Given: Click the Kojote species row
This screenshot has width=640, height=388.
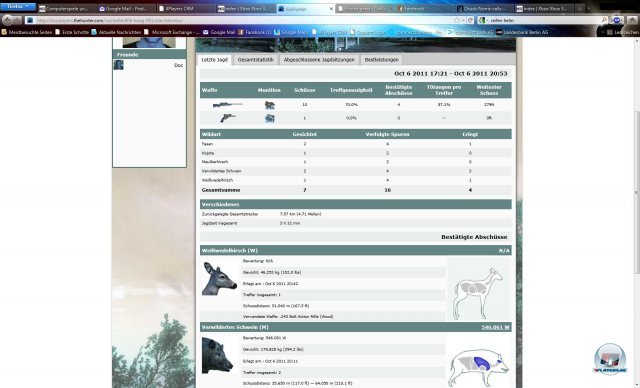Looking at the screenshot, I should (356, 153).
